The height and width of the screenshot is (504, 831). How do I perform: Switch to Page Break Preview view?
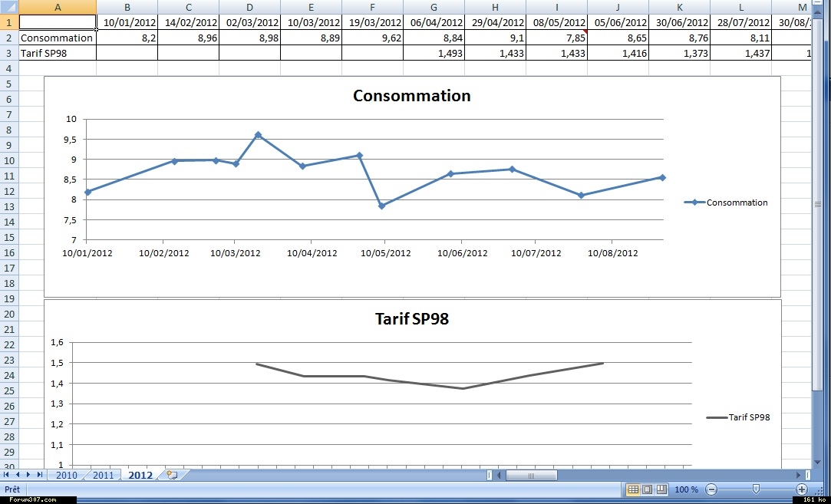(x=661, y=489)
